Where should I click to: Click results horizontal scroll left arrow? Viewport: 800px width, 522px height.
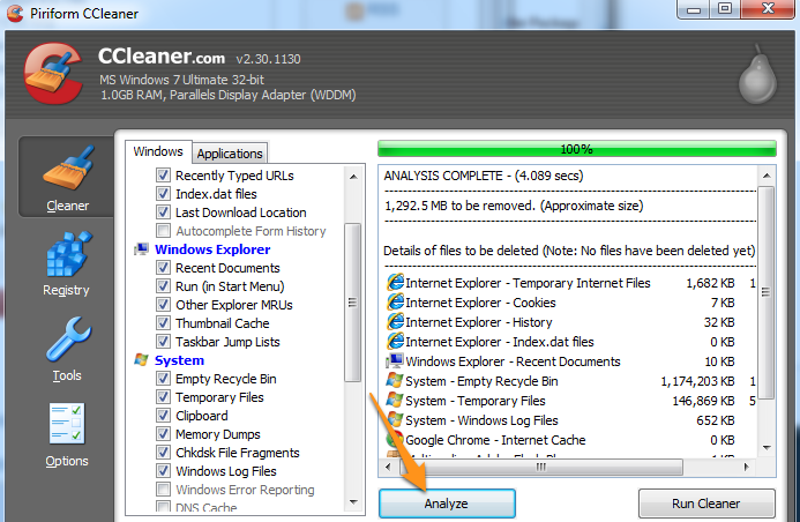(x=388, y=466)
